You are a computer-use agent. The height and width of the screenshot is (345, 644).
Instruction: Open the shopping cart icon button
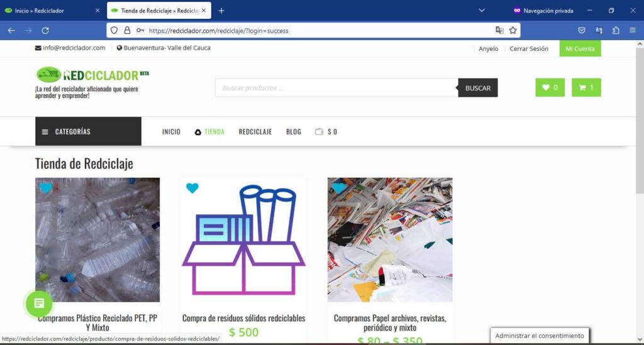[586, 87]
